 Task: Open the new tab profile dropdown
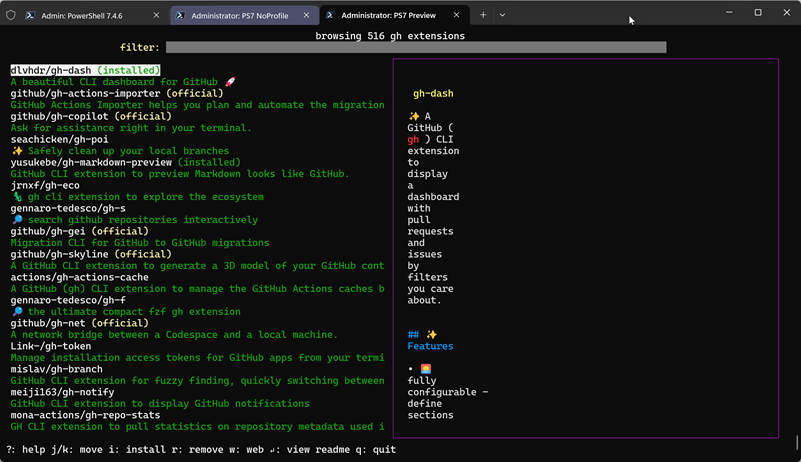(502, 15)
